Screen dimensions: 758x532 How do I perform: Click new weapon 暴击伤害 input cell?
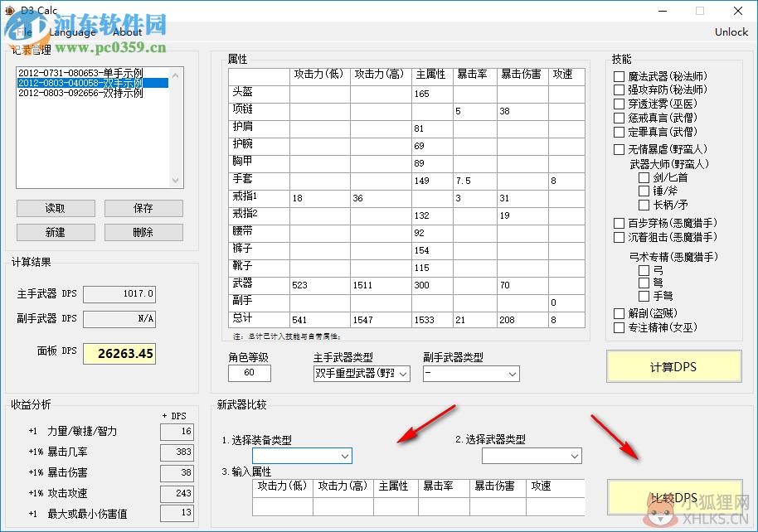pyautogui.click(x=498, y=506)
